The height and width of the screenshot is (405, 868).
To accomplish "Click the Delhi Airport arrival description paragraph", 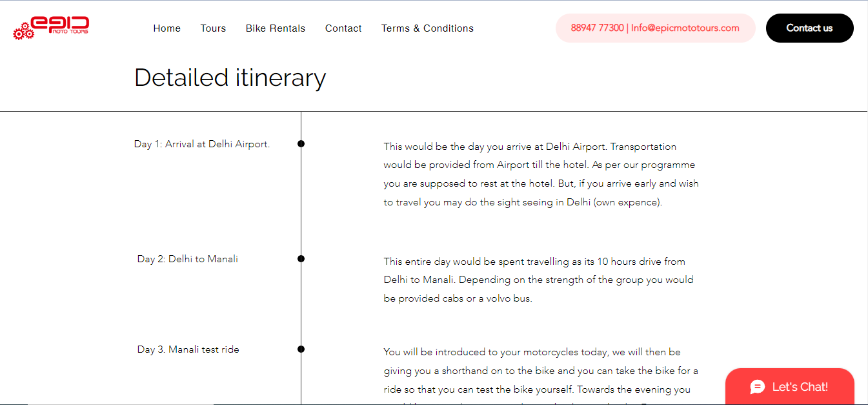I will (x=541, y=174).
